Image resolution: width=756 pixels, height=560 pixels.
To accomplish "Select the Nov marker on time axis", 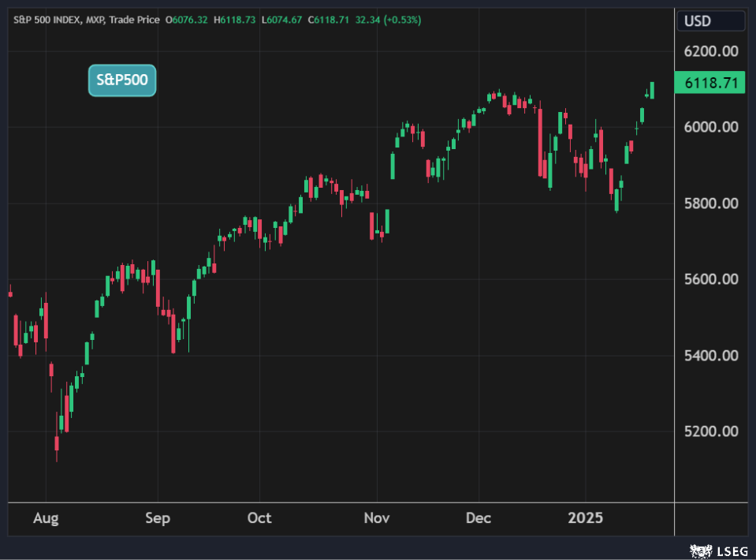I will point(377,518).
